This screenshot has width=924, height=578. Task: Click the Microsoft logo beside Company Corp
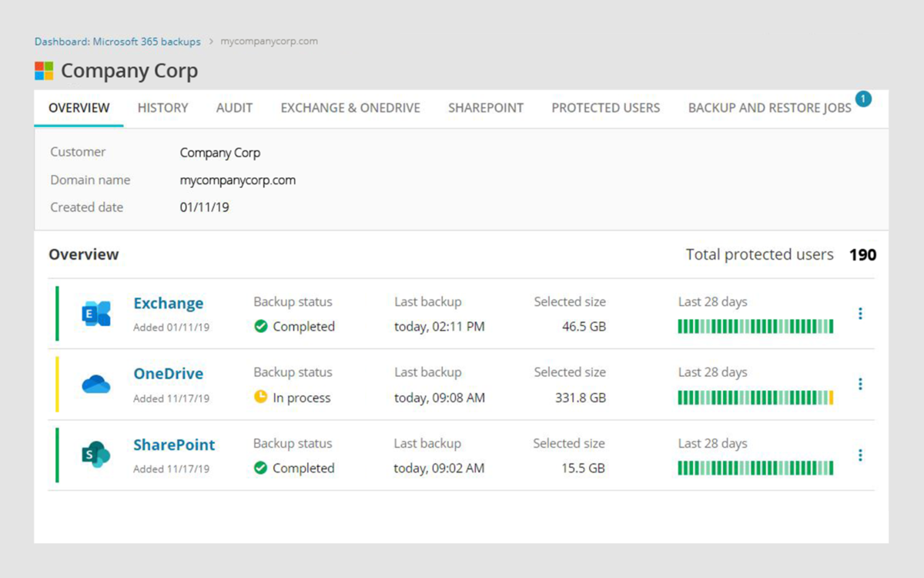pyautogui.click(x=44, y=71)
